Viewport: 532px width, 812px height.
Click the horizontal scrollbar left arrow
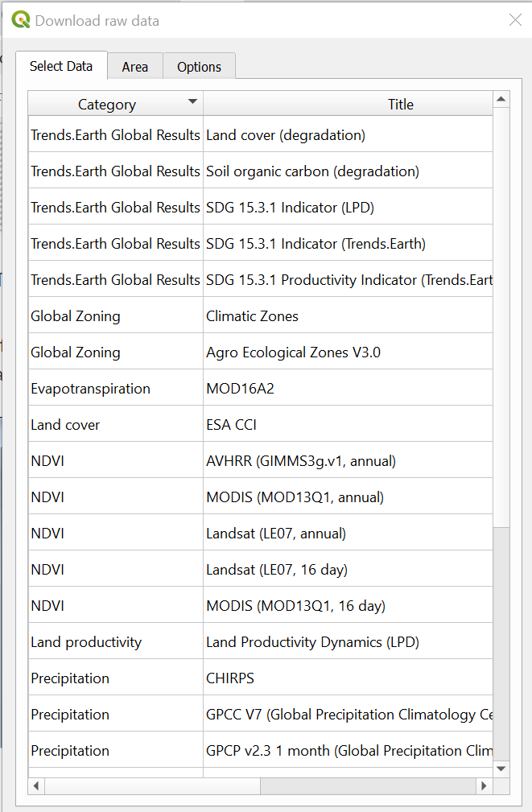tap(36, 785)
